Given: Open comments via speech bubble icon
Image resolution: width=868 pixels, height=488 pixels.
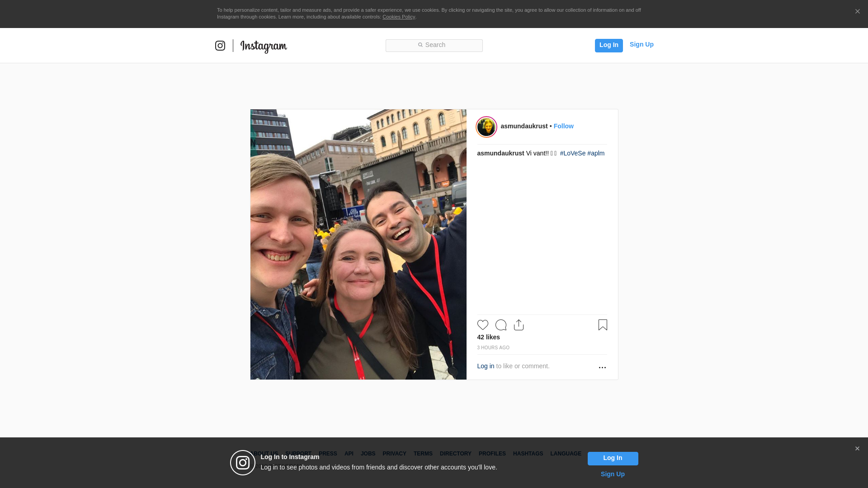Looking at the screenshot, I should [500, 325].
